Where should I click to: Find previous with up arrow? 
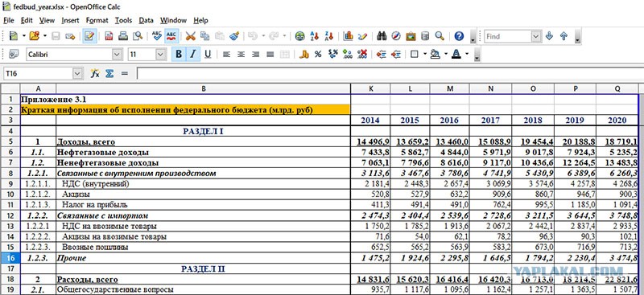tap(563, 36)
